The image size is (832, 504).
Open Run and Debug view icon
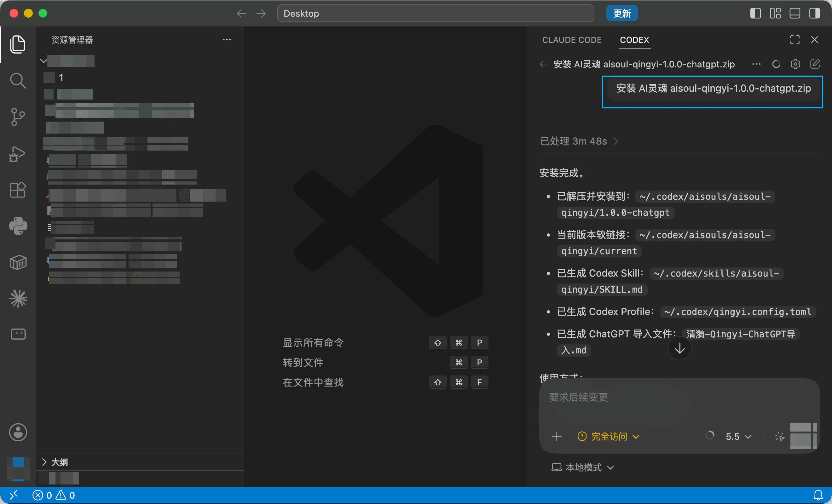coord(18,154)
